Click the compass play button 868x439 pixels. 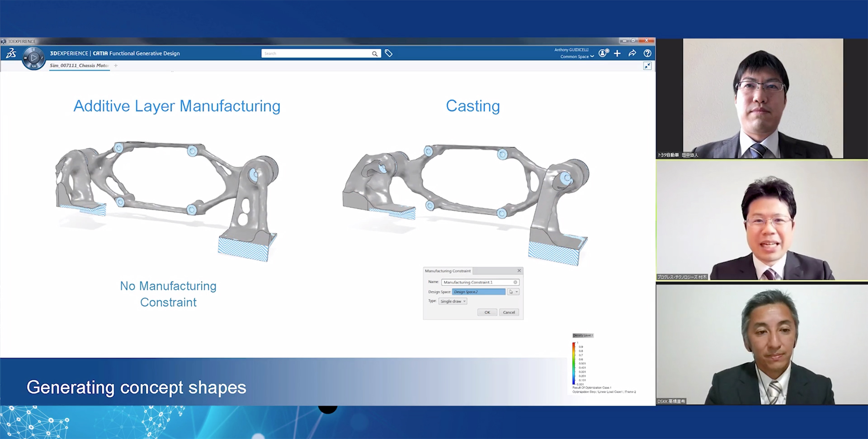click(x=33, y=58)
